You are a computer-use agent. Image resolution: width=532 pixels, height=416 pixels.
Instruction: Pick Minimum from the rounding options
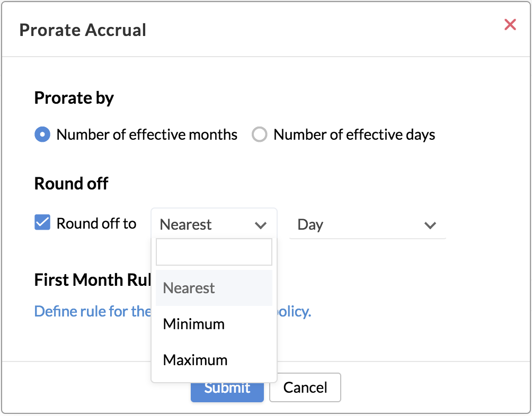193,324
